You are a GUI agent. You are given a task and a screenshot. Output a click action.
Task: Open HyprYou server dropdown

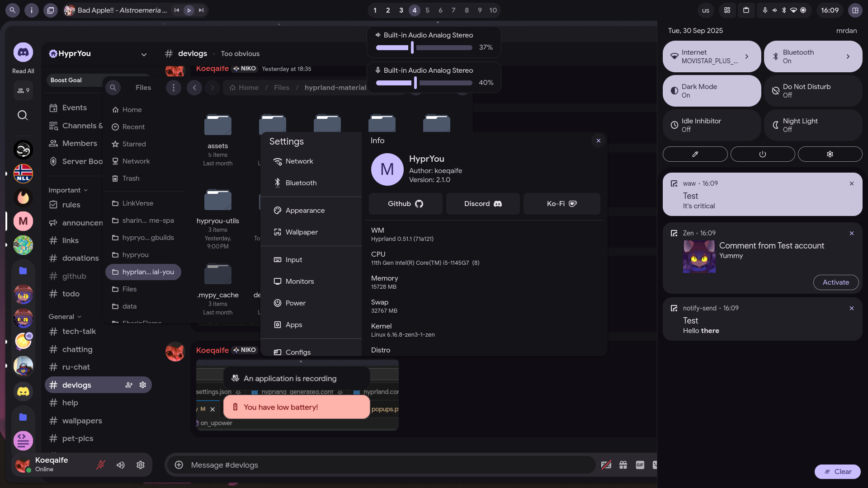coord(144,55)
